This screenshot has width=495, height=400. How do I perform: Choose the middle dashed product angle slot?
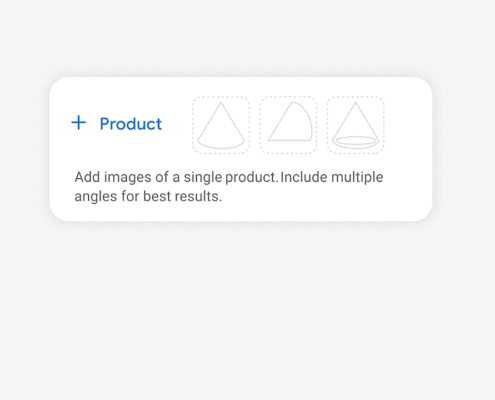[x=288, y=125]
